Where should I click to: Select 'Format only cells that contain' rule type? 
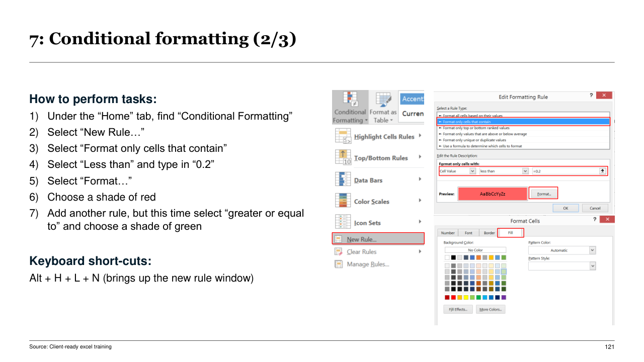click(523, 122)
